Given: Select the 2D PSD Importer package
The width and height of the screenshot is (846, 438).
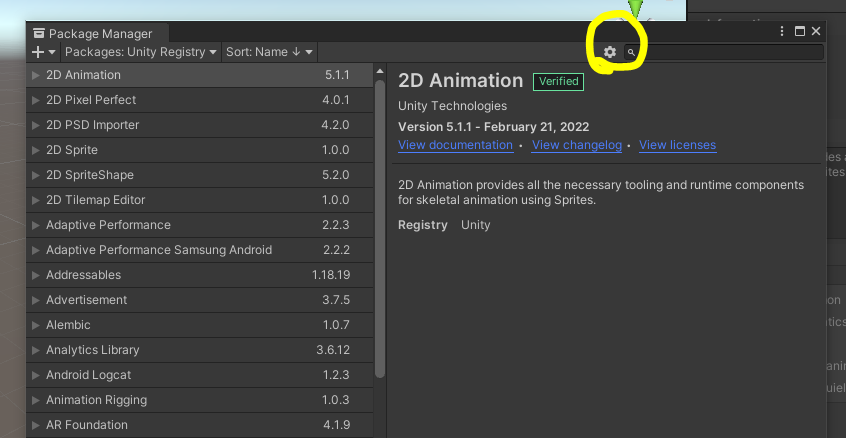Looking at the screenshot, I should click(x=200, y=125).
